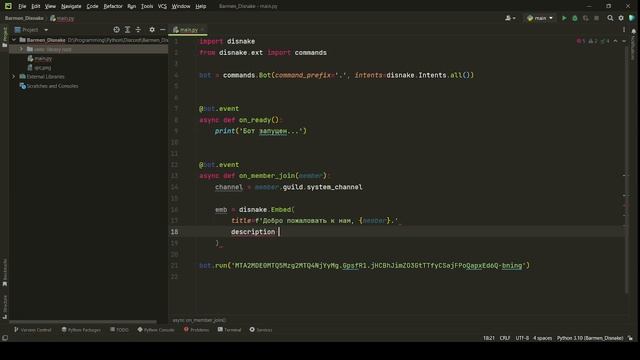Image resolution: width=640 pixels, height=360 pixels.
Task: Click main.py breadcrumb in navigation bar
Action: tap(62, 18)
